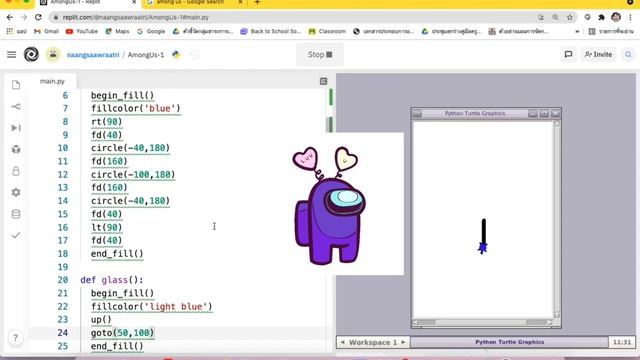Click the Python language icon beside AmongUs-1
The image size is (640, 360).
(176, 54)
